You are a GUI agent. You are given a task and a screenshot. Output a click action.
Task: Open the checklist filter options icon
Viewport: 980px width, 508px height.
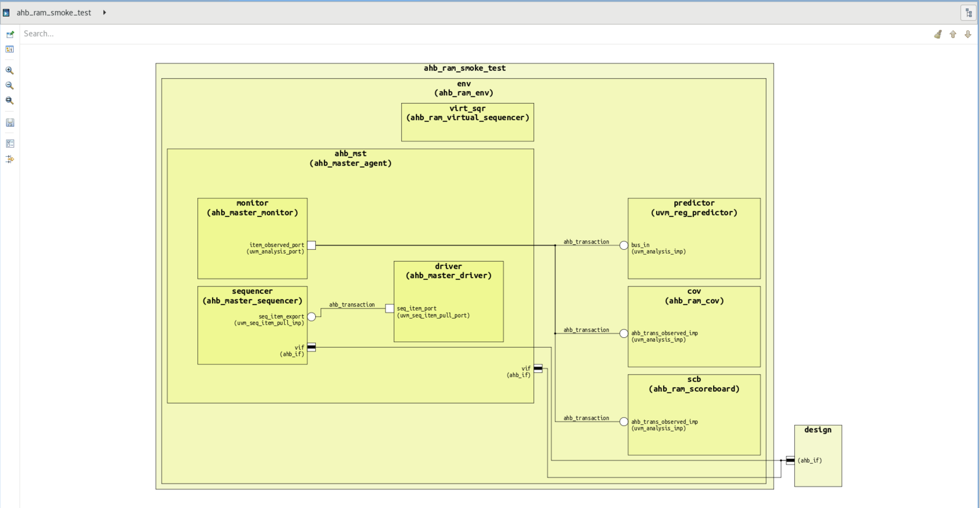(x=10, y=143)
